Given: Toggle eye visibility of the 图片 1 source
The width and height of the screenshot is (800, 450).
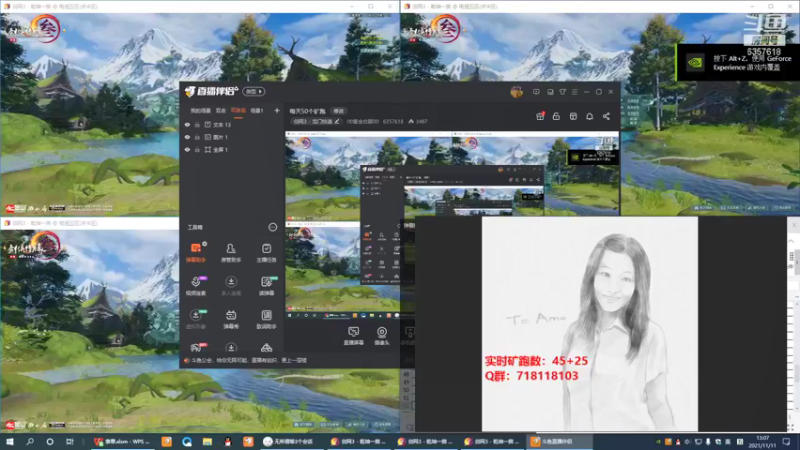Looking at the screenshot, I should pyautogui.click(x=187, y=137).
